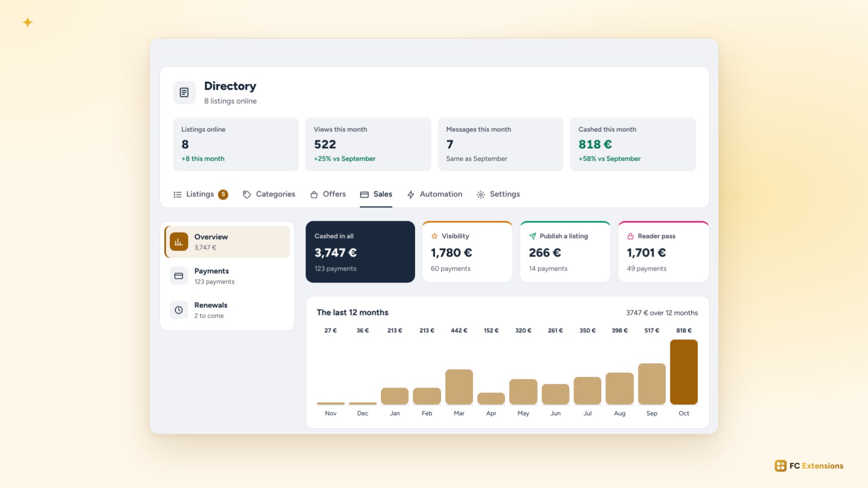The width and height of the screenshot is (868, 488).
Task: Click the Listings online stat card
Action: pyautogui.click(x=235, y=144)
